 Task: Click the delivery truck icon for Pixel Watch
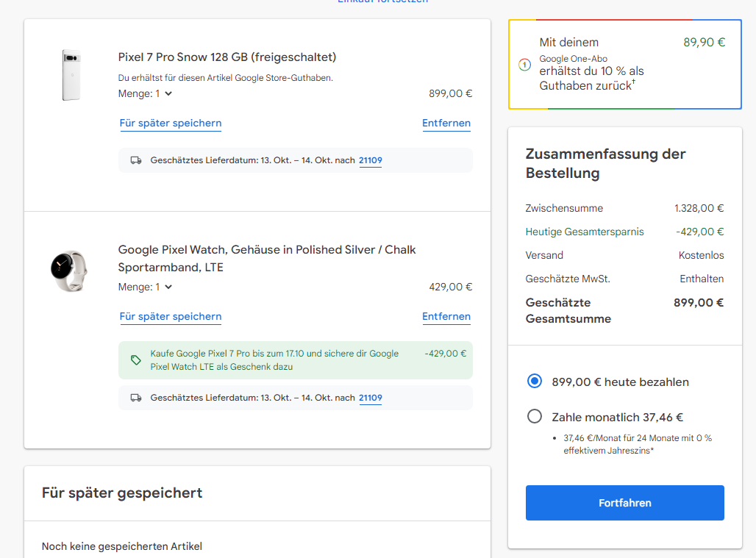tap(136, 398)
